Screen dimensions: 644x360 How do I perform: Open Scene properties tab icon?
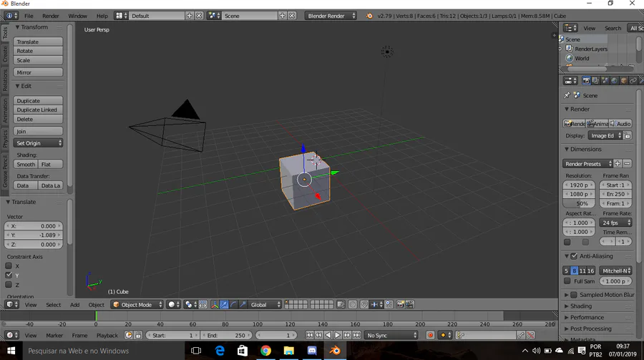click(605, 81)
